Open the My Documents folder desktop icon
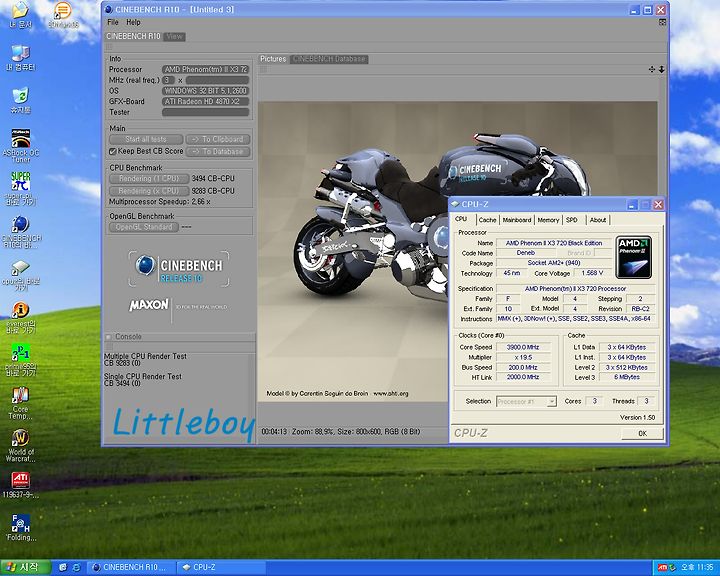Image resolution: width=720 pixels, height=576 pixels. click(x=20, y=15)
